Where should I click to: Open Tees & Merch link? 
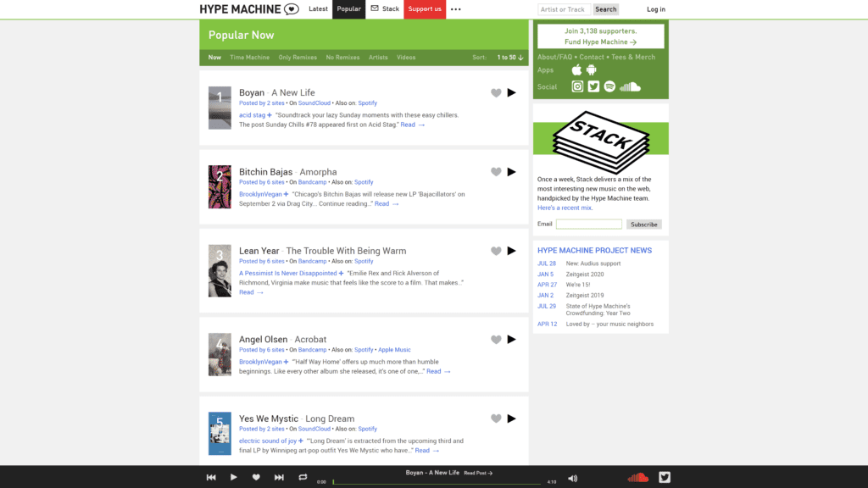[633, 57]
